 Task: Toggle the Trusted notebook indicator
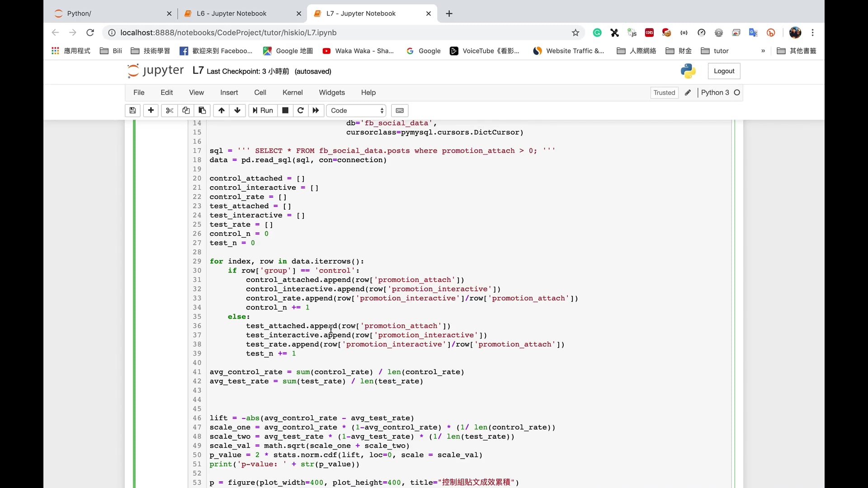(664, 93)
